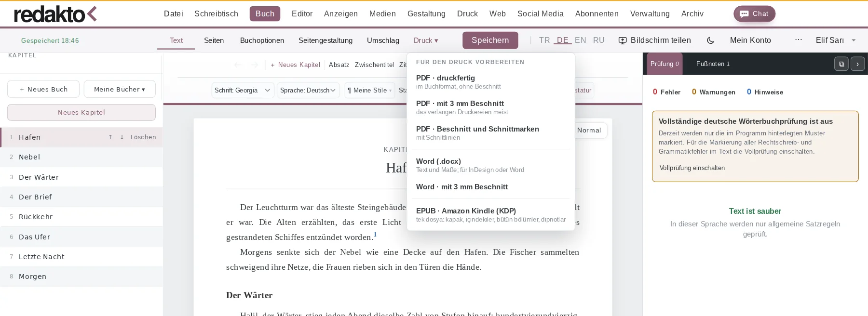Image resolution: width=868 pixels, height=316 pixels.
Task: Share screen via Bildschirm teilen
Action: (654, 40)
